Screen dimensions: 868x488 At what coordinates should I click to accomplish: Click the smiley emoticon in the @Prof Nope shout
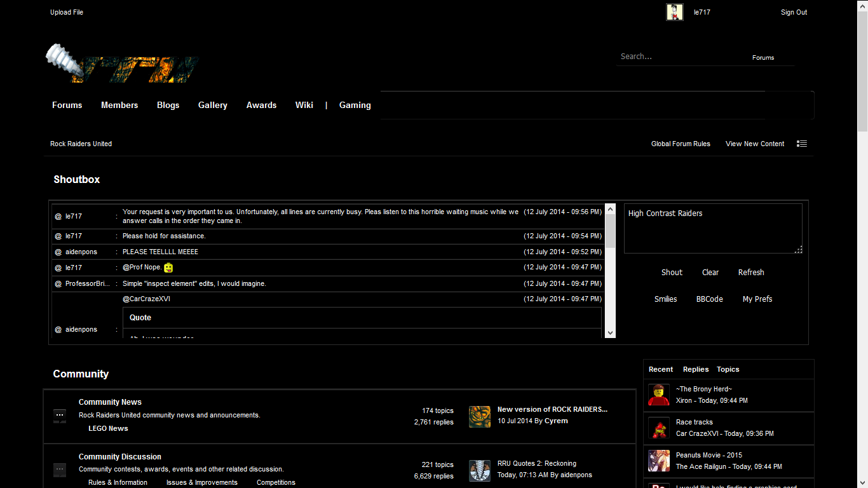point(168,268)
